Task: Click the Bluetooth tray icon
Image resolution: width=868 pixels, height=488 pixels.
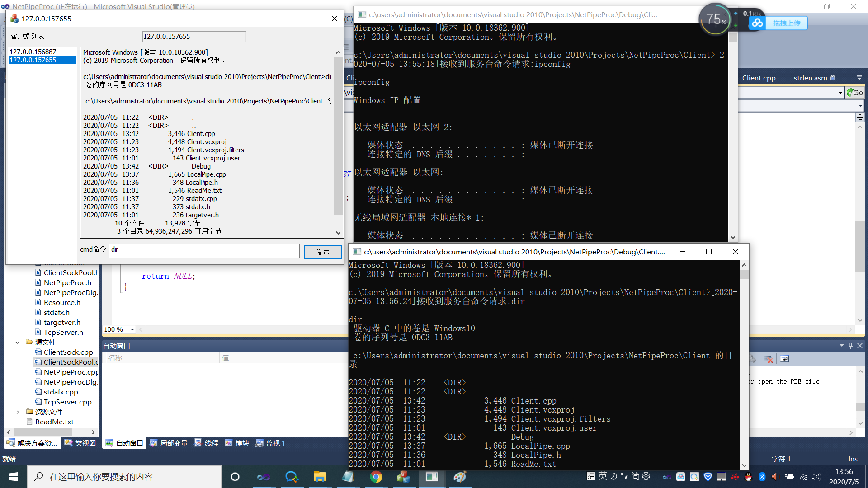Action: click(762, 477)
